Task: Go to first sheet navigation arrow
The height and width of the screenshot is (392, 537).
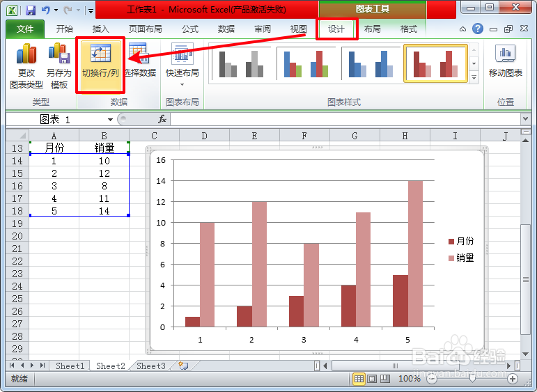Action: click(12, 366)
